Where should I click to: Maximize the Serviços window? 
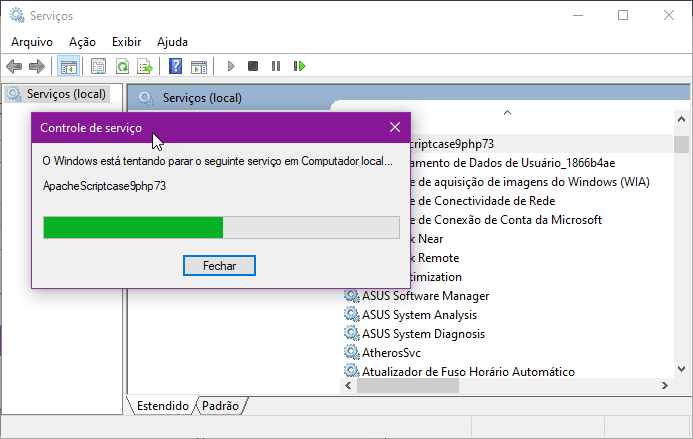pyautogui.click(x=623, y=15)
